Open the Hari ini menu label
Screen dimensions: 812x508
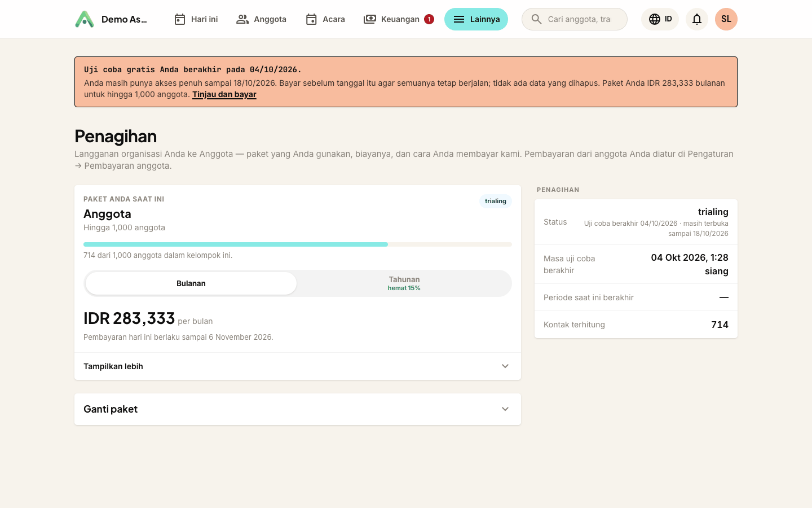(204, 19)
